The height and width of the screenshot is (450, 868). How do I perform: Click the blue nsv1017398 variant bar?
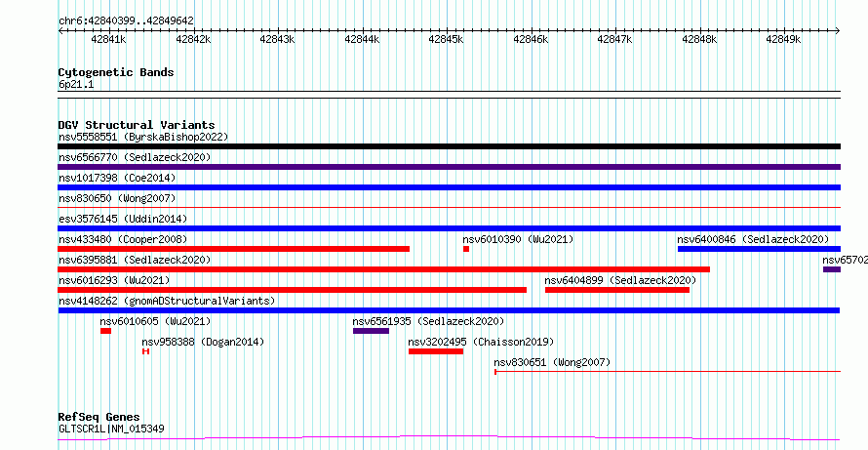449,187
